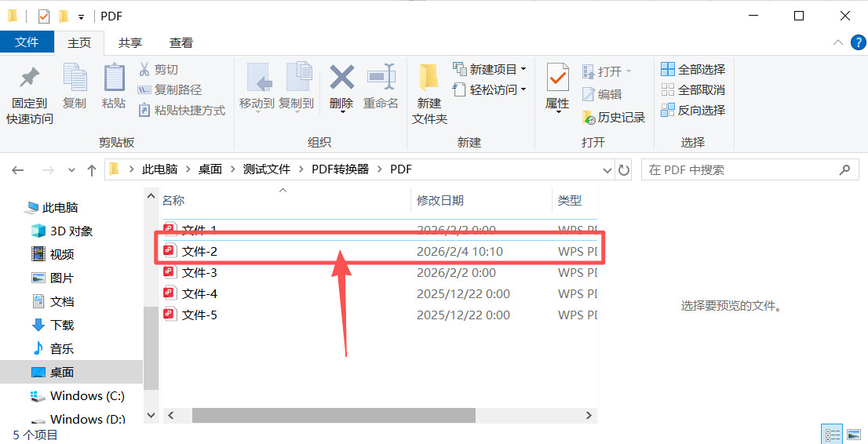Sort by the 修改日期 column header
Viewport: 868px width, 444px height.
pyautogui.click(x=482, y=200)
